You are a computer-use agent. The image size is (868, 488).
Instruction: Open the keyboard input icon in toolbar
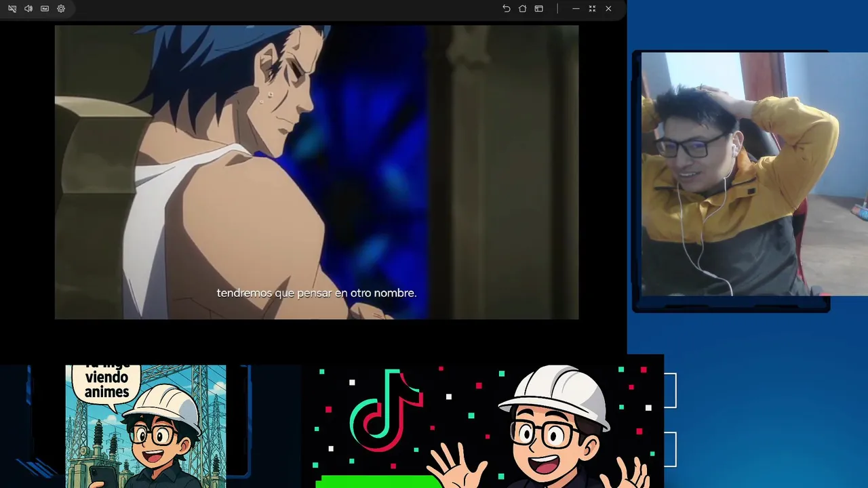[45, 9]
